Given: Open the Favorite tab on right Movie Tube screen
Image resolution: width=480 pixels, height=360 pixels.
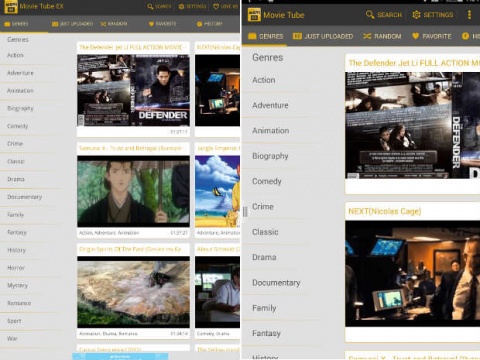Looking at the screenshot, I should (x=431, y=36).
